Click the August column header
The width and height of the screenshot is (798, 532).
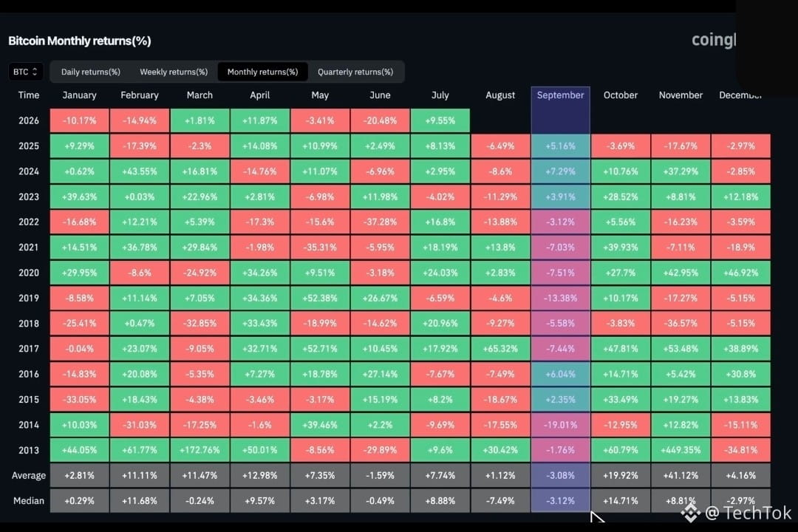coord(500,95)
